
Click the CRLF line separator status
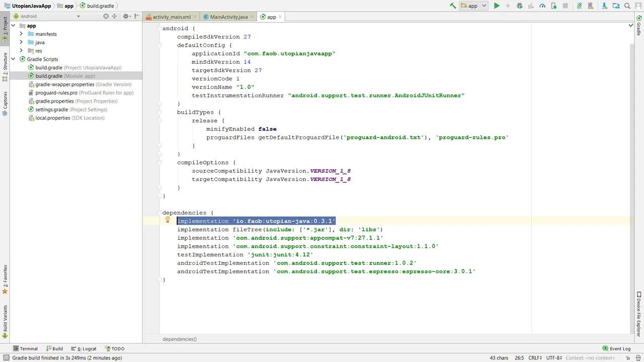click(535, 358)
